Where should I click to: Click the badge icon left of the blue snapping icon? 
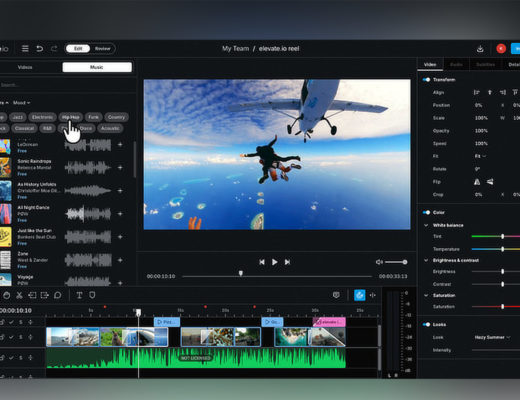tap(336, 295)
